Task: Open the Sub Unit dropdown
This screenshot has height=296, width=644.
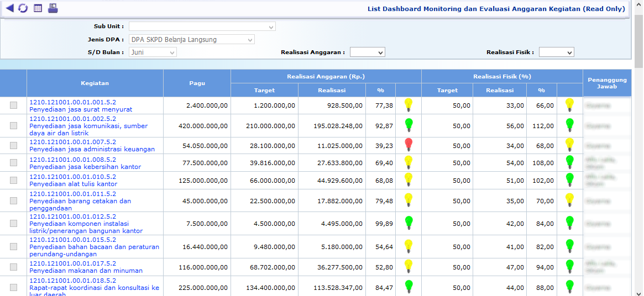Action: tap(202, 27)
